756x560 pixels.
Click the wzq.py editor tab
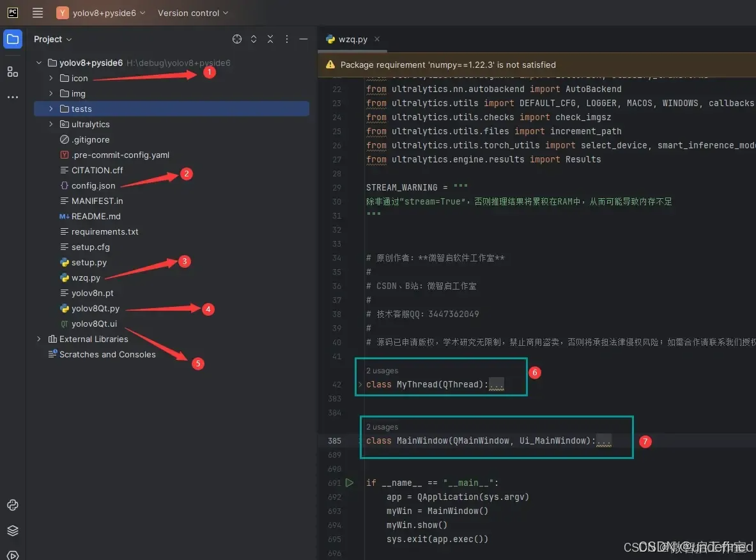pyautogui.click(x=352, y=39)
